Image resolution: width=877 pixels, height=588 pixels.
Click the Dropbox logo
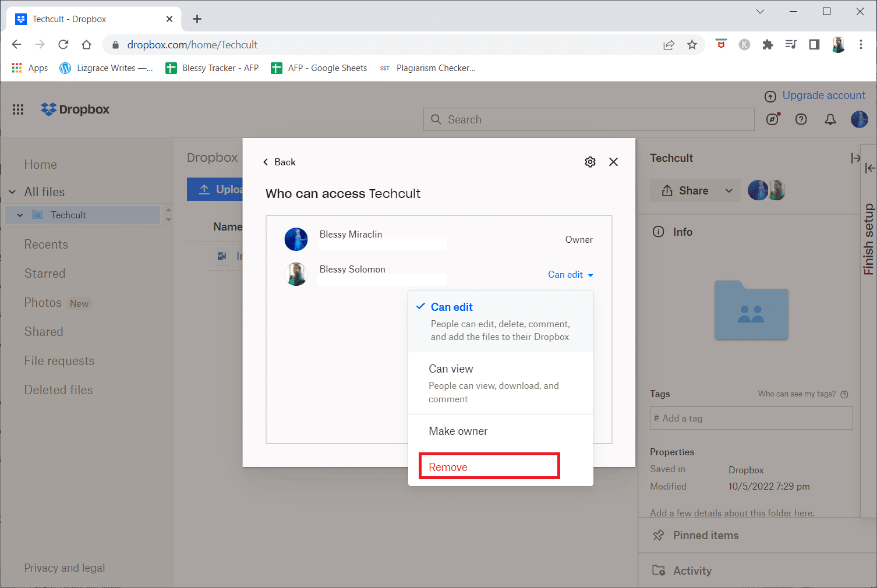(x=75, y=109)
